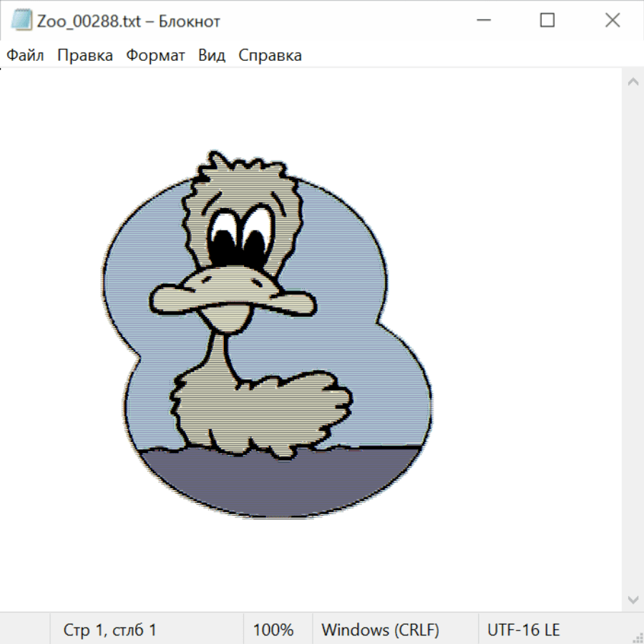Click the UTF-16 LE encoding indicator

click(x=523, y=630)
